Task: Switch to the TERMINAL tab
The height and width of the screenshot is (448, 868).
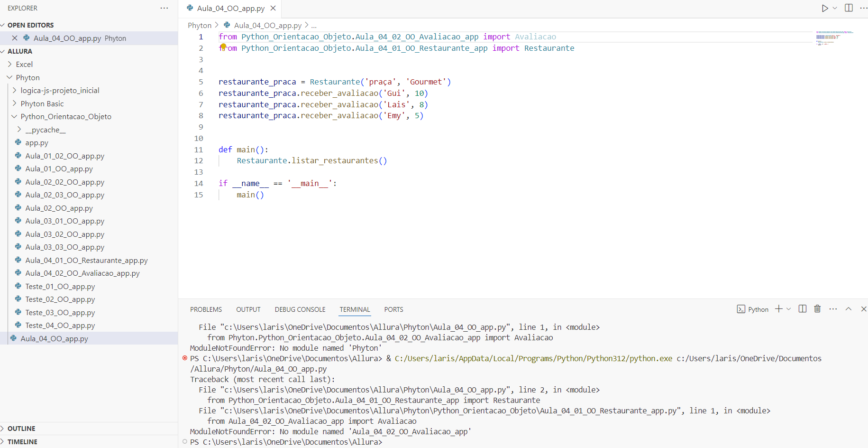Action: [x=355, y=309]
